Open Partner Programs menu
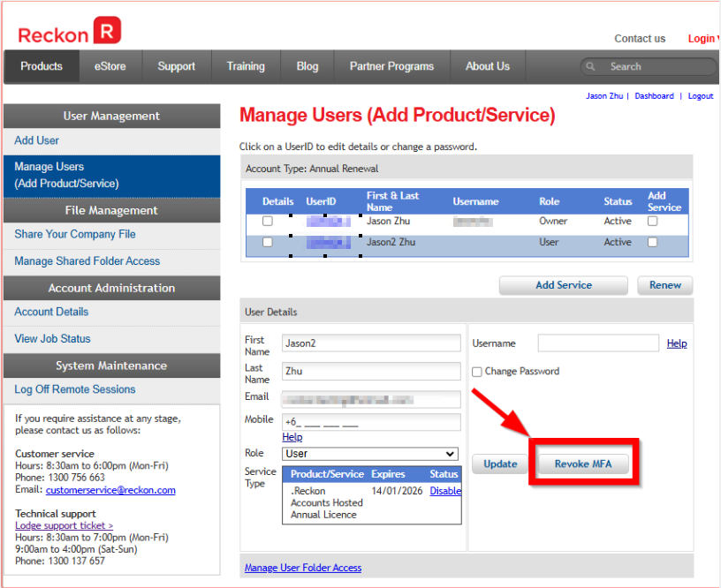721x588 pixels. (391, 66)
